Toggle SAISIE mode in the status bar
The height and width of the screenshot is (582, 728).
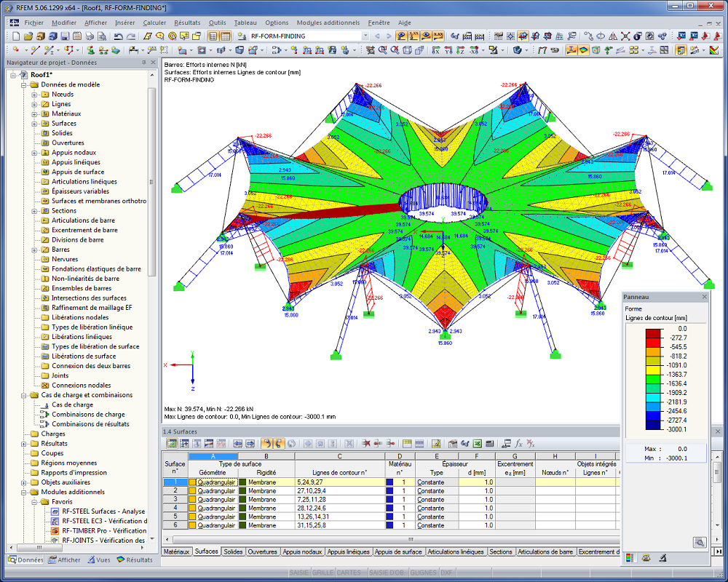coord(299,573)
